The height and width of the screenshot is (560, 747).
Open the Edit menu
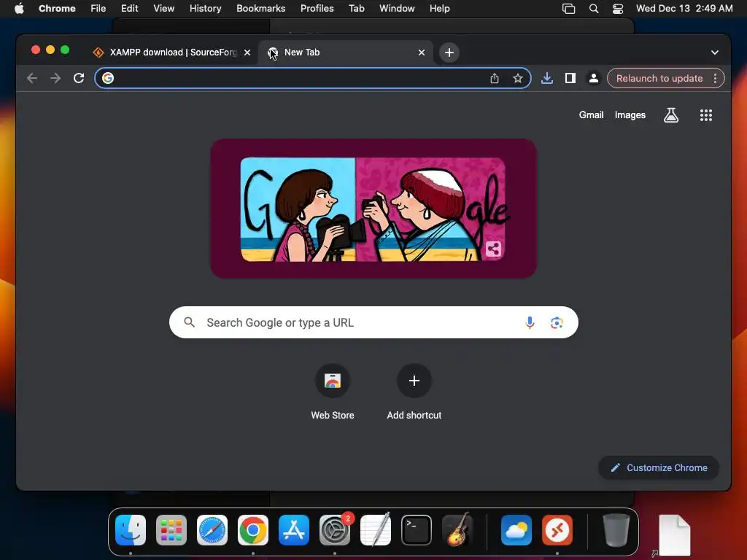coord(129,8)
